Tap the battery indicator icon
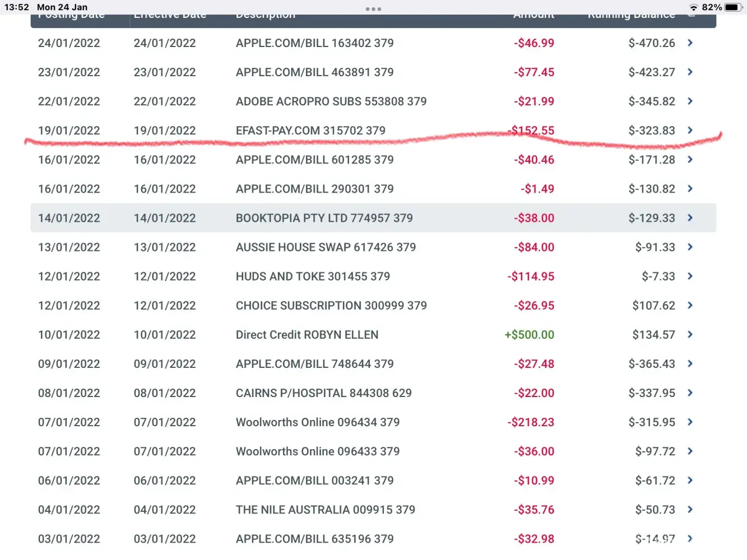Image resolution: width=747 pixels, height=560 pixels. tap(733, 7)
